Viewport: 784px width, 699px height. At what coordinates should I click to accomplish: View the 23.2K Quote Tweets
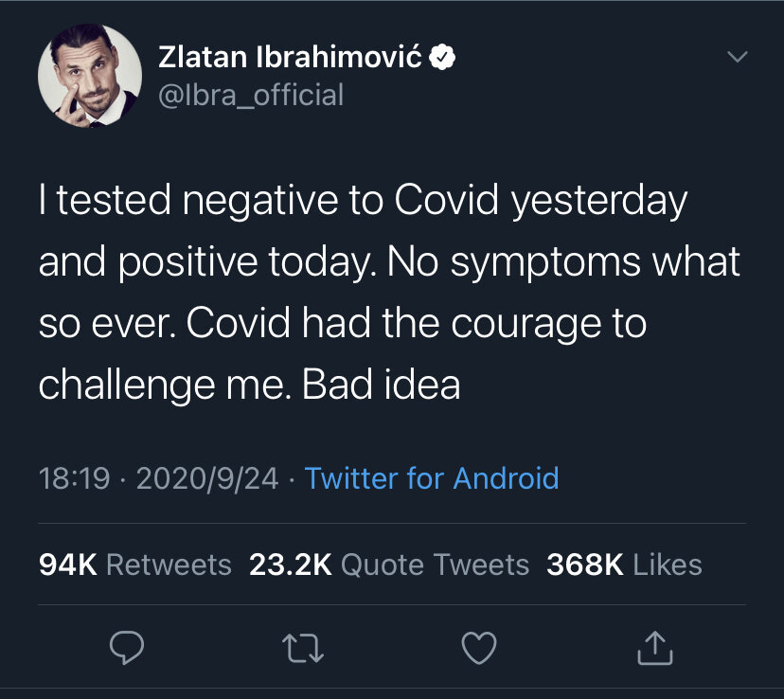pos(389,565)
